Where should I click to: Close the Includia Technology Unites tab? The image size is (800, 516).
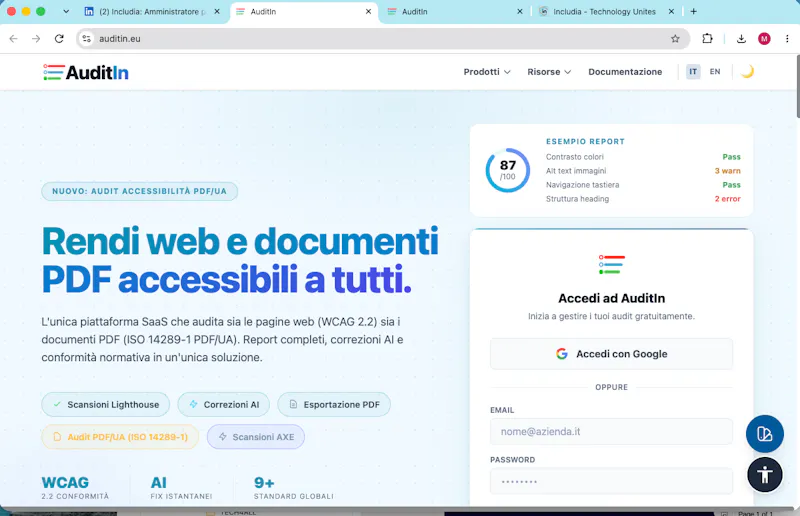coord(671,12)
